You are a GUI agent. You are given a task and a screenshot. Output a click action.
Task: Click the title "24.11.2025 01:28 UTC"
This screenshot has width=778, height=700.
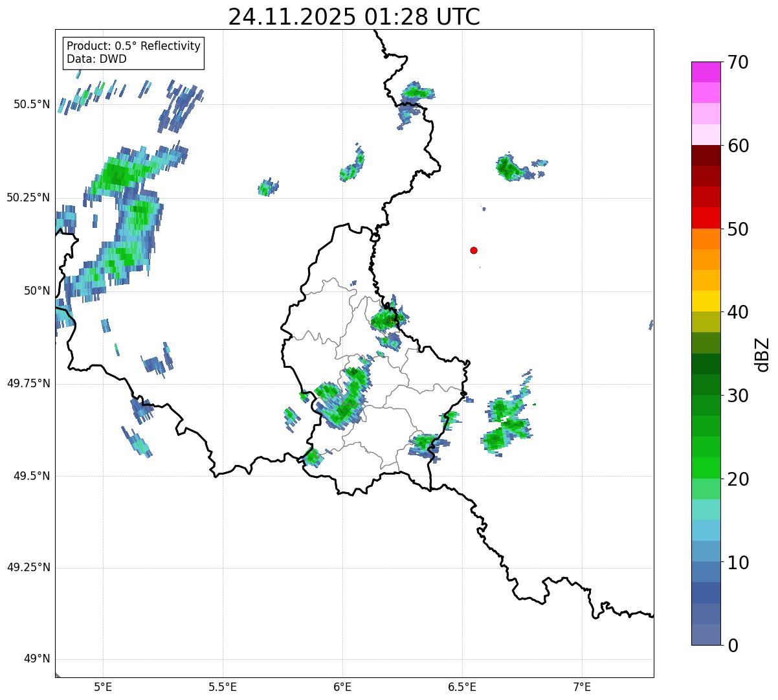click(354, 16)
